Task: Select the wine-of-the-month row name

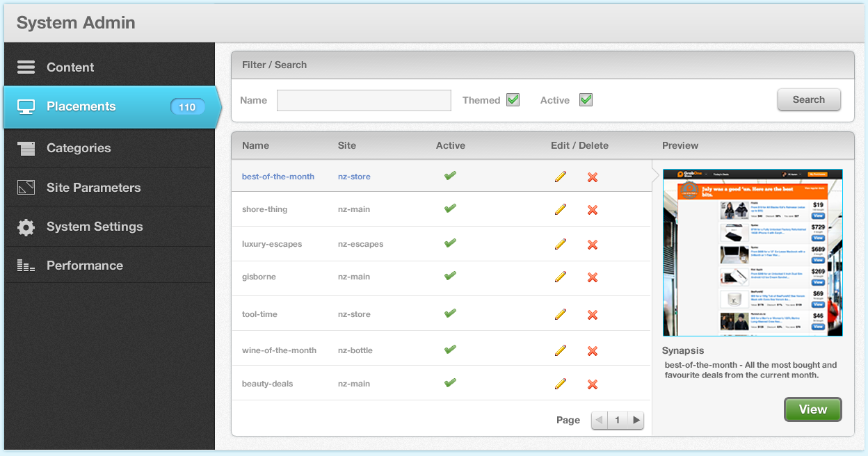Action: tap(279, 350)
